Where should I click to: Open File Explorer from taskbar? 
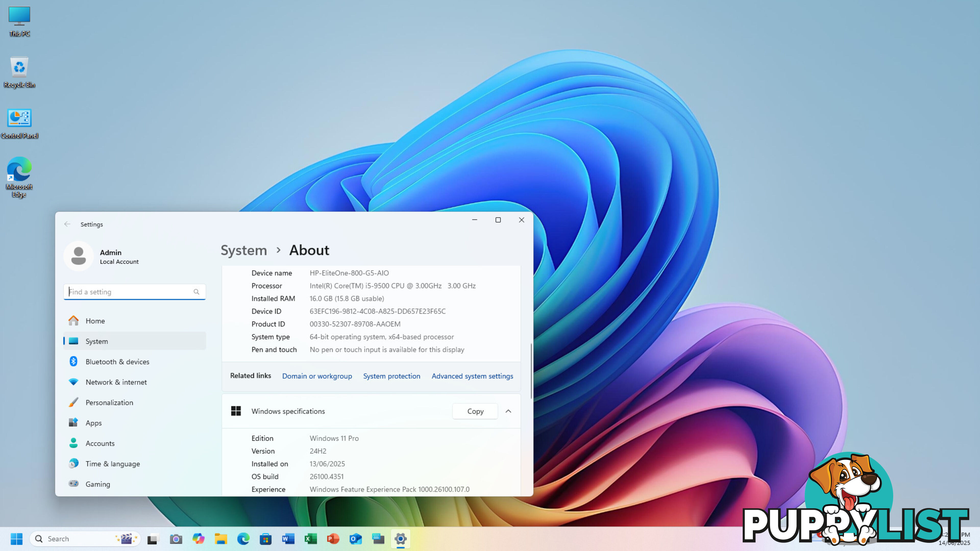[x=221, y=539]
